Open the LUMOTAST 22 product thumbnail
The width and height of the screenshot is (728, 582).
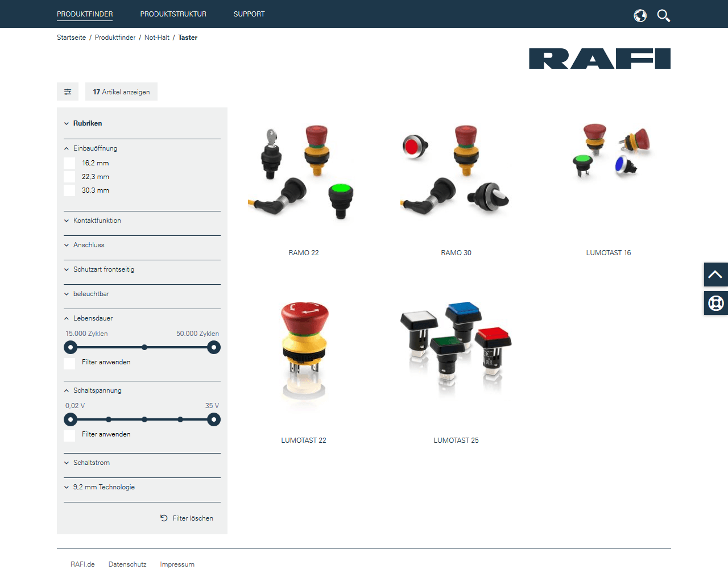304,351
